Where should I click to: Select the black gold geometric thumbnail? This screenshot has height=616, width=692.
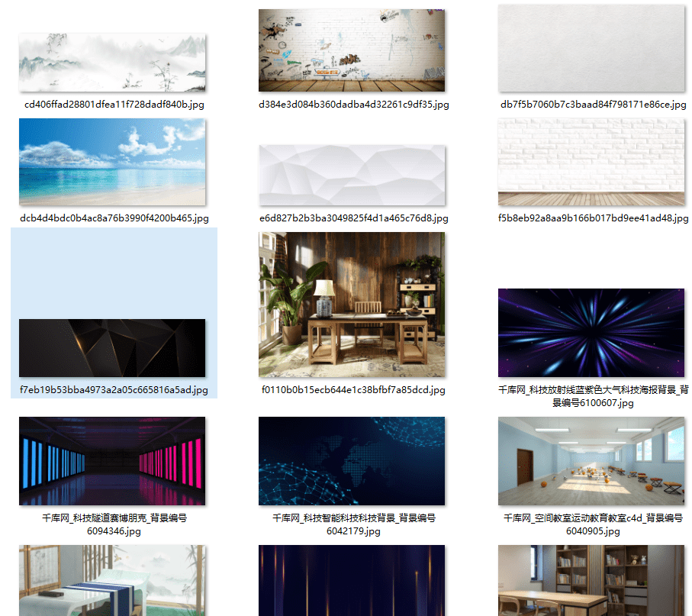[x=112, y=348]
